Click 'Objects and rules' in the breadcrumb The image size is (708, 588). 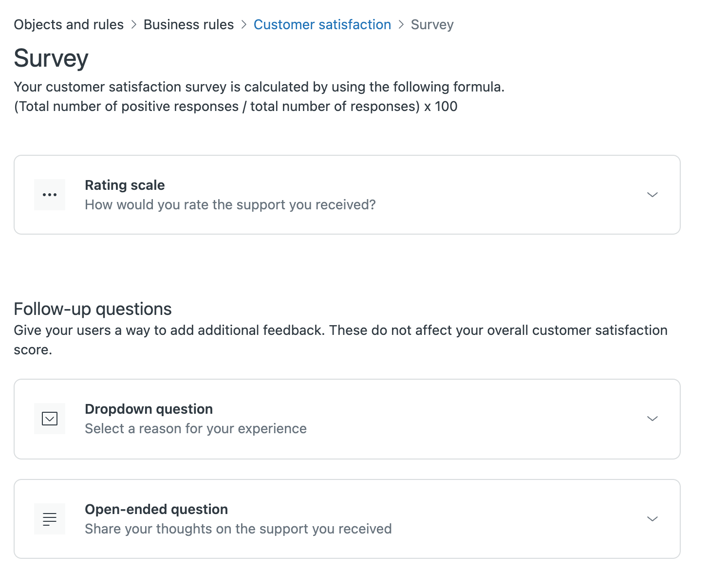click(x=68, y=24)
